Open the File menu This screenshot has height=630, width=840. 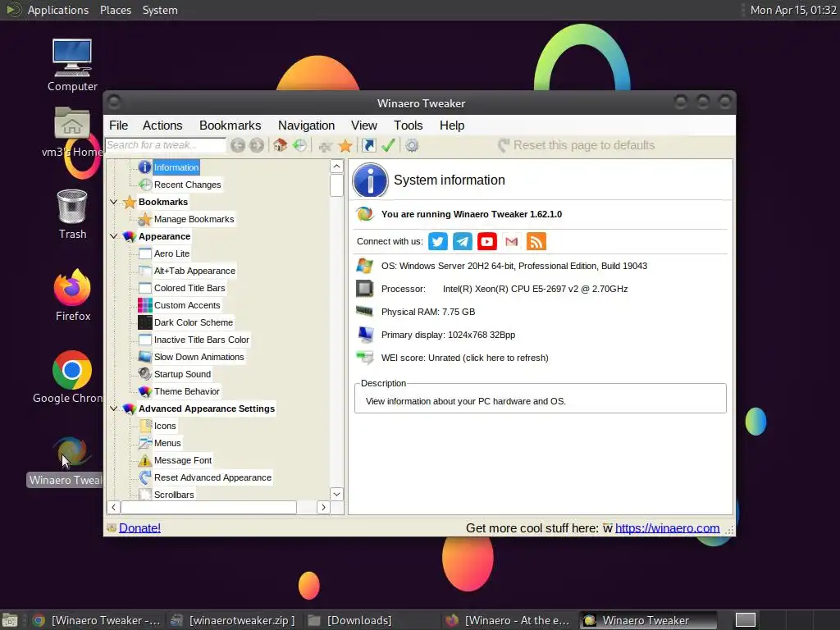click(118, 126)
